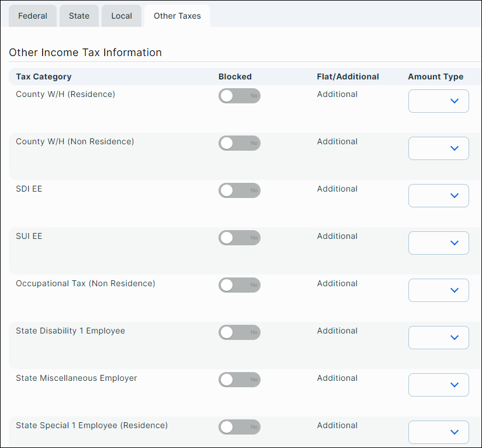Screen dimensions: 482x448
Task: Choose Amount Type for State Disability 1 Employee
Action: (439, 338)
